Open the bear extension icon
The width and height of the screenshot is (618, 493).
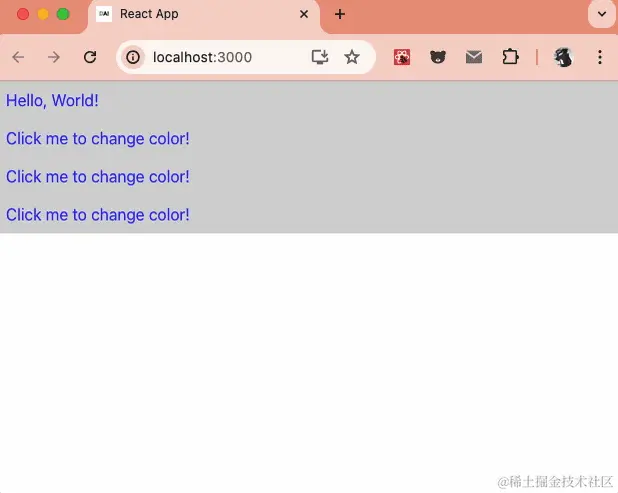pyautogui.click(x=438, y=58)
